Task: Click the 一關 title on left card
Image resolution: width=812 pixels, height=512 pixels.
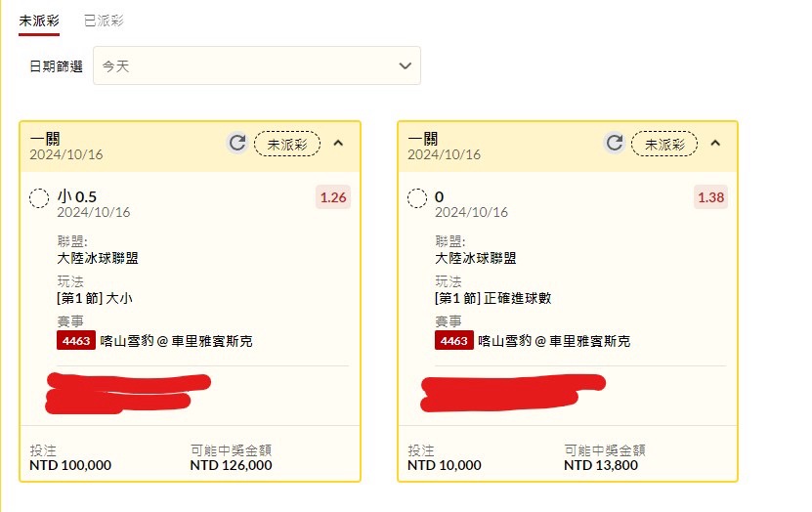Action: [x=45, y=139]
